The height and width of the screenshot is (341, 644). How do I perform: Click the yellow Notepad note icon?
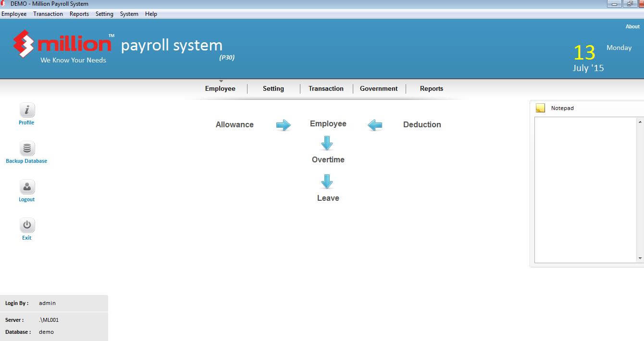point(540,108)
